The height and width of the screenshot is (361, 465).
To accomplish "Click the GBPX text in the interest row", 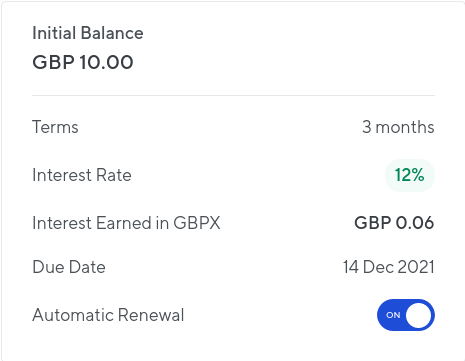I will [x=197, y=223].
